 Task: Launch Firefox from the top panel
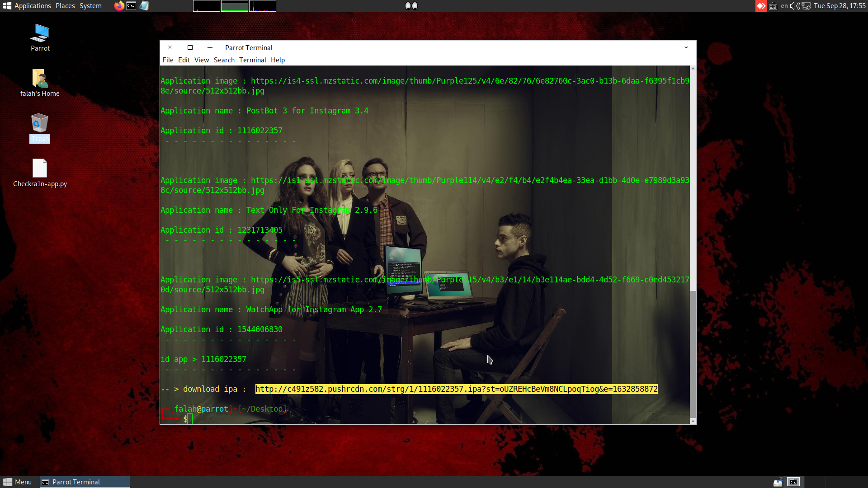tap(119, 6)
